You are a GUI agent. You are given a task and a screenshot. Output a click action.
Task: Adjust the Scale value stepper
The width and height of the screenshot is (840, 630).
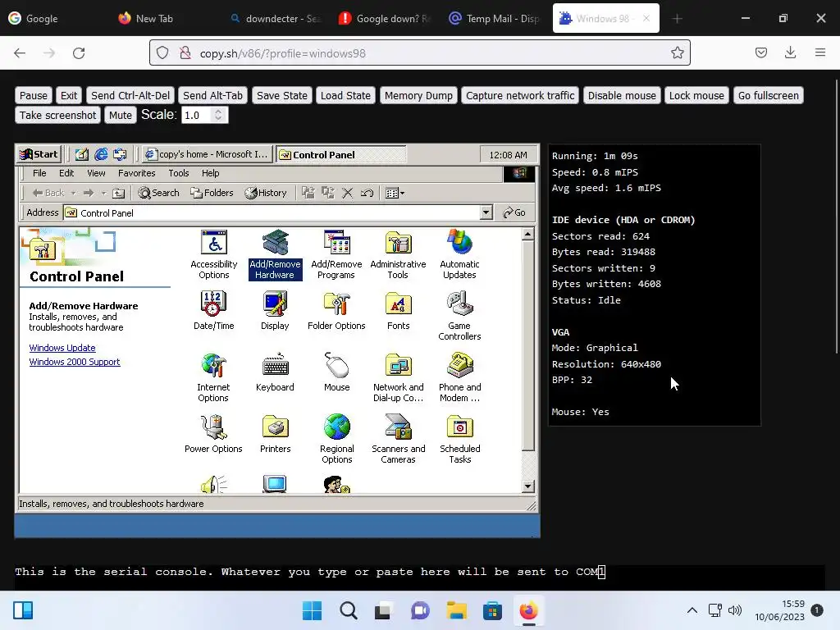coord(218,115)
